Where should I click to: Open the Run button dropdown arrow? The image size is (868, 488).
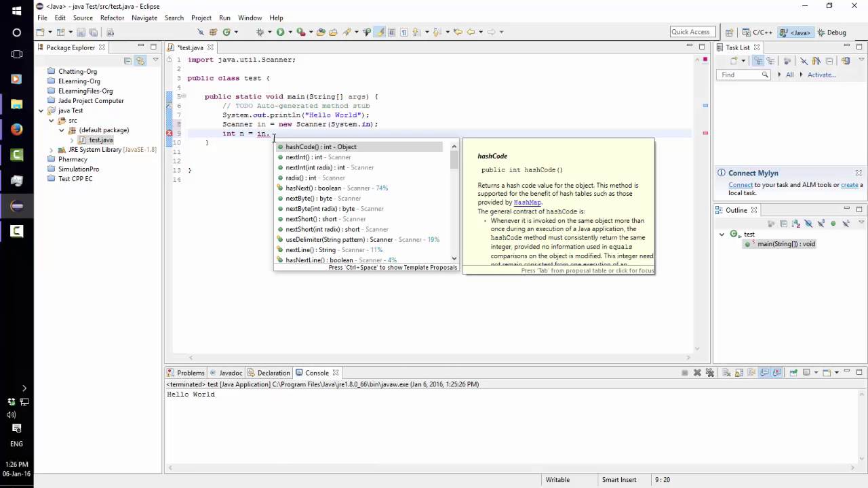289,32
